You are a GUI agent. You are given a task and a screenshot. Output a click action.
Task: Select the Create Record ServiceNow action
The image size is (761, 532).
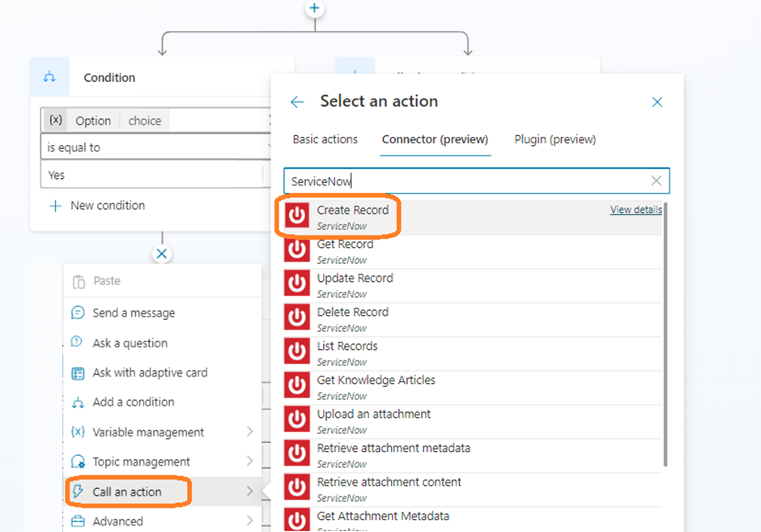coord(352,216)
